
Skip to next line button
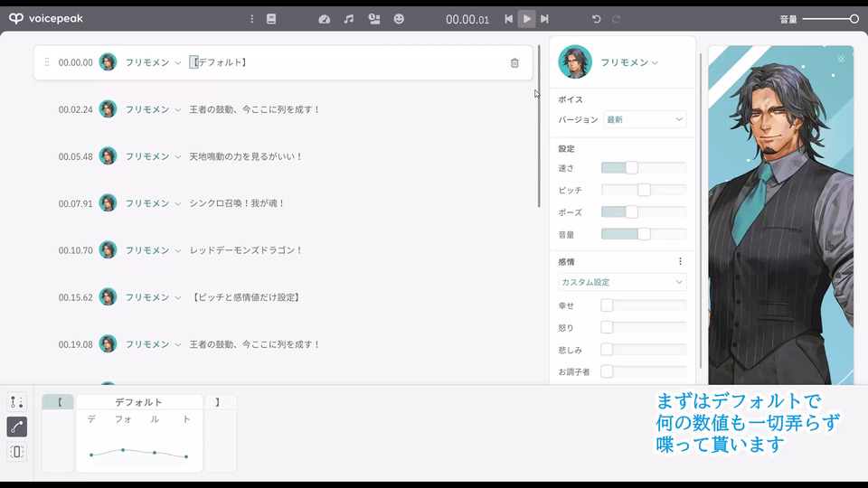point(544,19)
